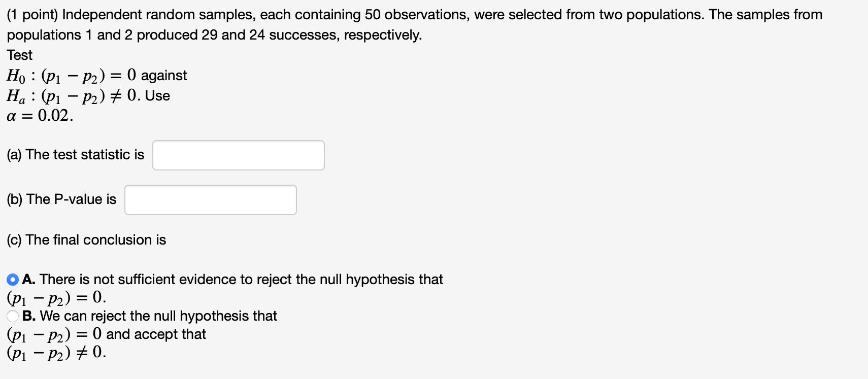The height and width of the screenshot is (379, 868).
Task: Select radio option A, not sufficient evidence
Action: pyautogui.click(x=13, y=280)
